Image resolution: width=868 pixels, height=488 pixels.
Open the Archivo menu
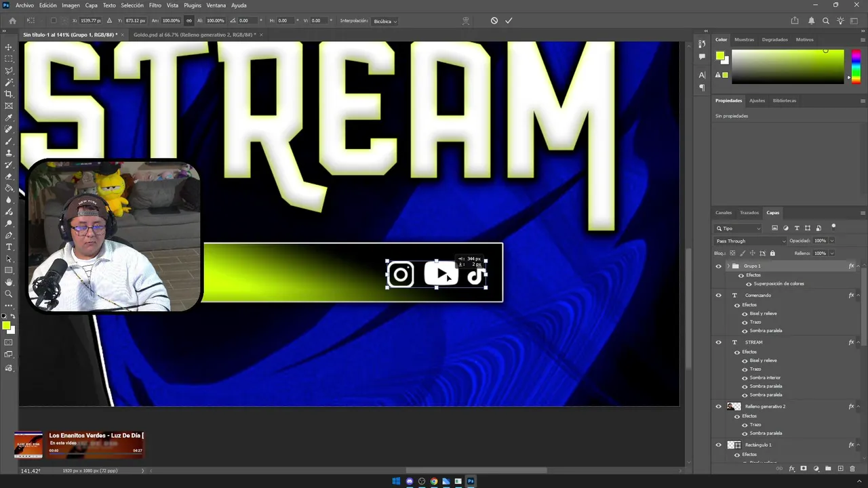(x=24, y=5)
